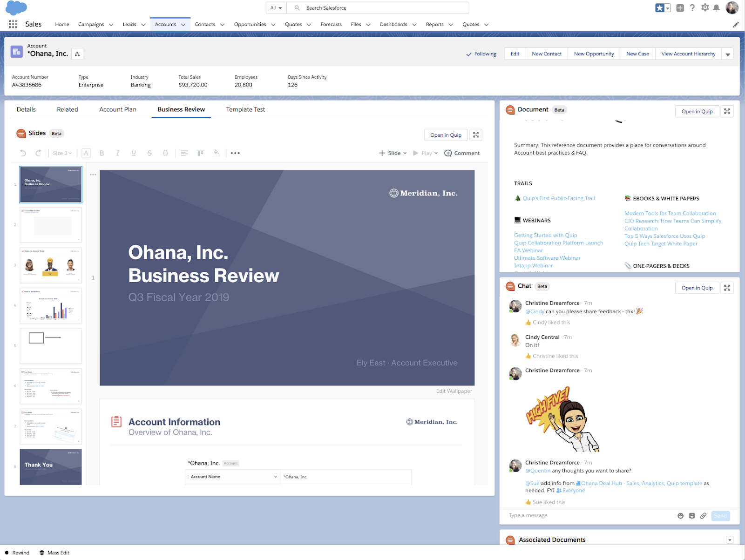Open the Opportunities tab dropdown chevron
745x560 pixels.
pyautogui.click(x=273, y=25)
